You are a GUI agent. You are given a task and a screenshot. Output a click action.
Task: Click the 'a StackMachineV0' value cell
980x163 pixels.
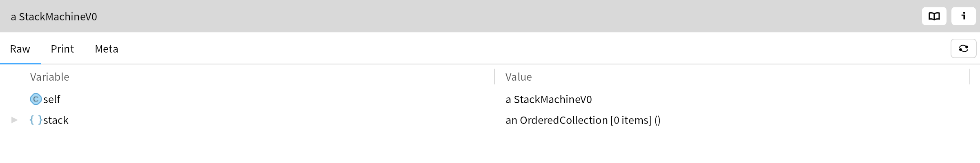pyautogui.click(x=548, y=99)
